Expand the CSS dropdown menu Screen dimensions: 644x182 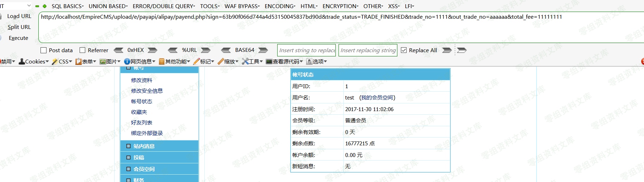(62, 61)
